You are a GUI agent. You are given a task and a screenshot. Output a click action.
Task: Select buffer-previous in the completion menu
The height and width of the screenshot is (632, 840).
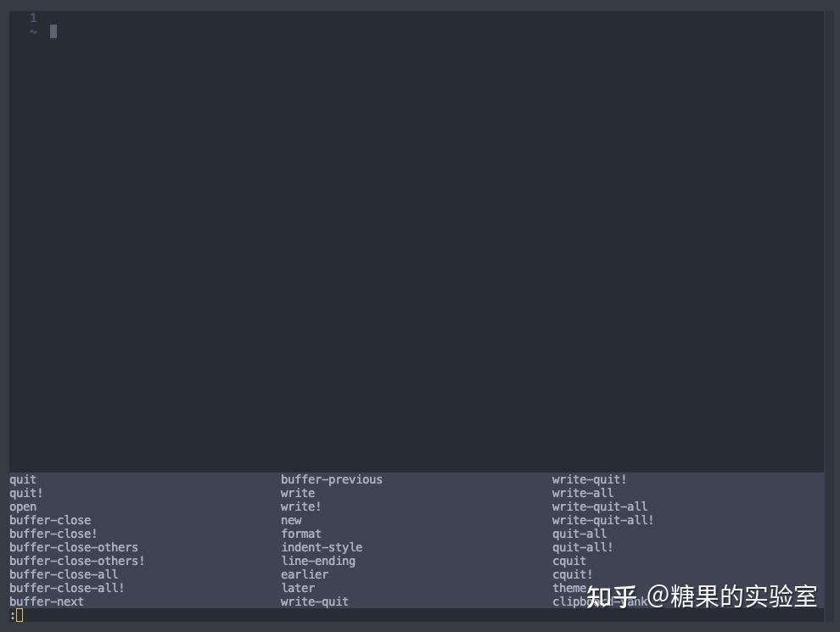331,479
